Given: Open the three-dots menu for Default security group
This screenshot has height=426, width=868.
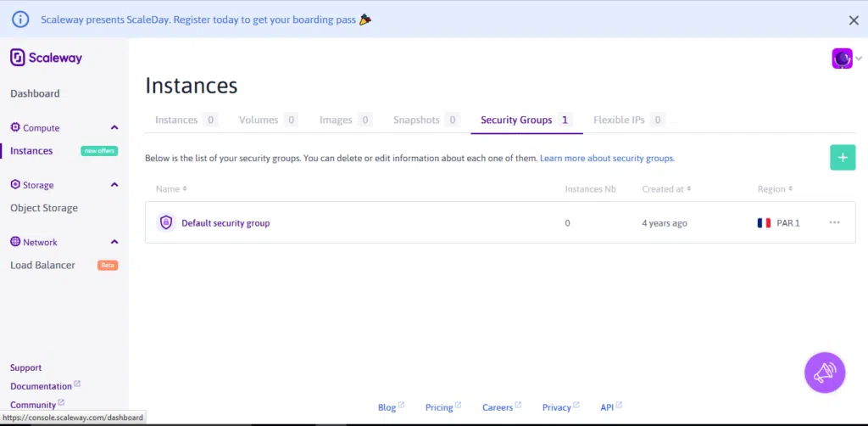Looking at the screenshot, I should point(834,223).
